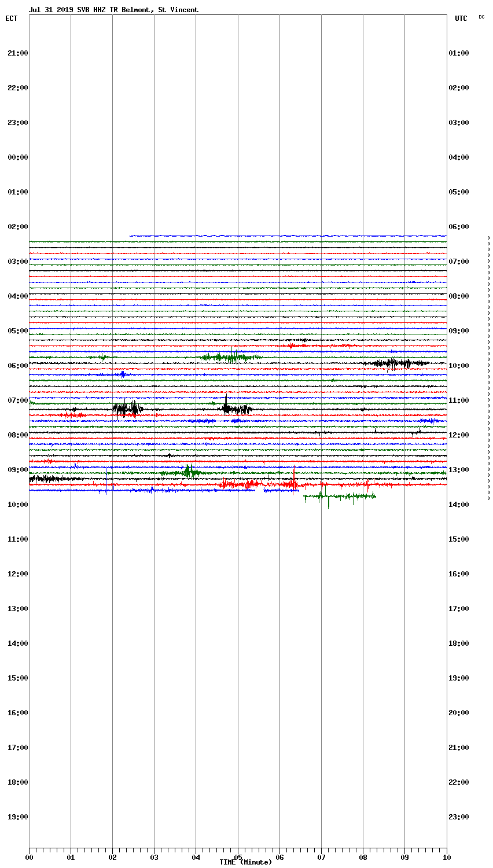This screenshot has height=868, width=493.
Task: Select minute tick label 06 on bottom axis
Action: 279,858
